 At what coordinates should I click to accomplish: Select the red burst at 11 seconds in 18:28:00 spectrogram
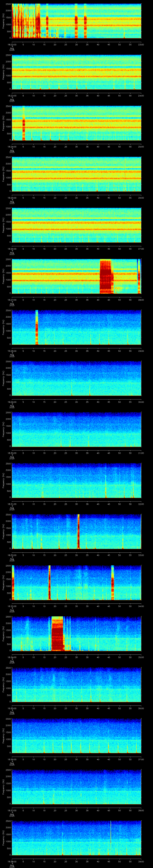point(37,327)
